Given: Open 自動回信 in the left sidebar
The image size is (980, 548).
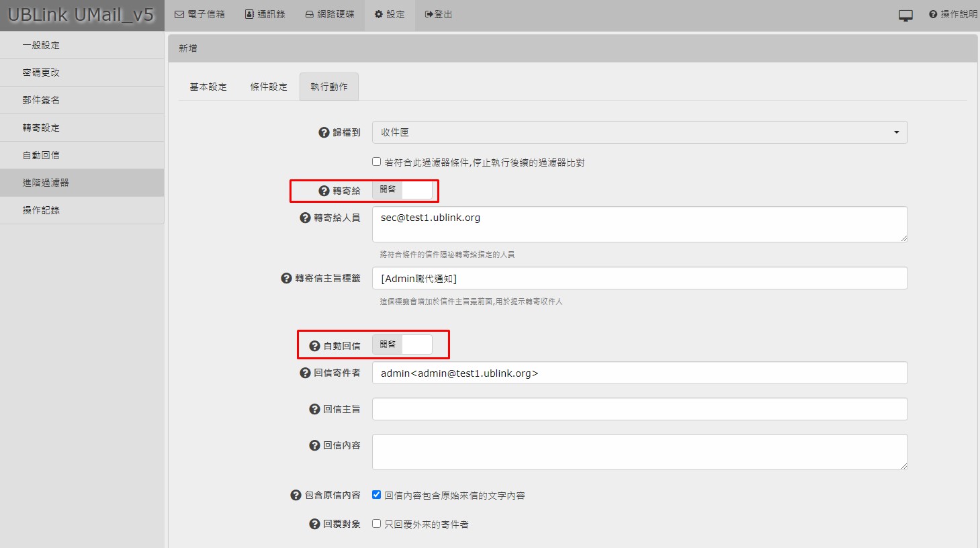Looking at the screenshot, I should [41, 155].
